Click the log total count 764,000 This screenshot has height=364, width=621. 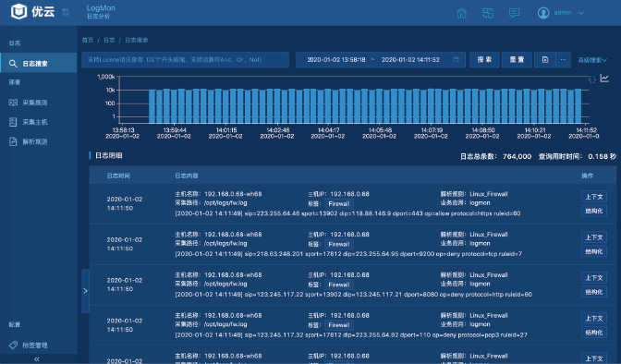[x=517, y=156]
